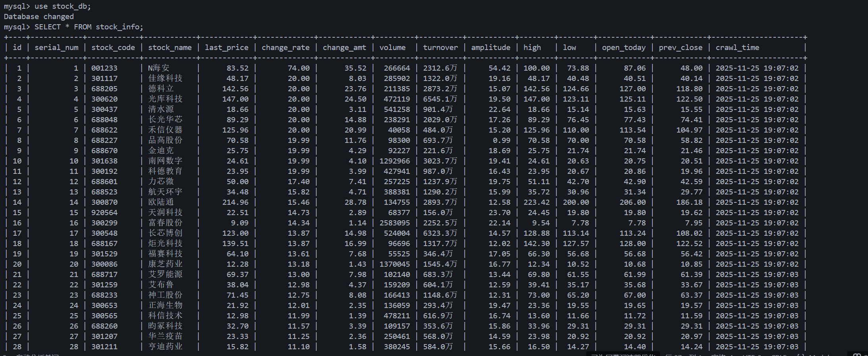Click the 'SELECT * FROM stock_info;' query
868x356 pixels.
[89, 27]
